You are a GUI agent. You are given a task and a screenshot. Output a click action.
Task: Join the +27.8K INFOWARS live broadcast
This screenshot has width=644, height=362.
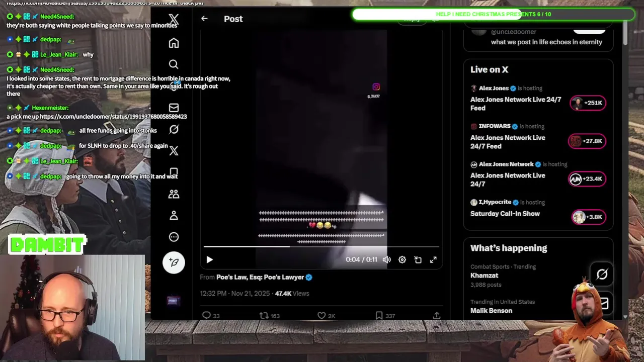coord(588,141)
